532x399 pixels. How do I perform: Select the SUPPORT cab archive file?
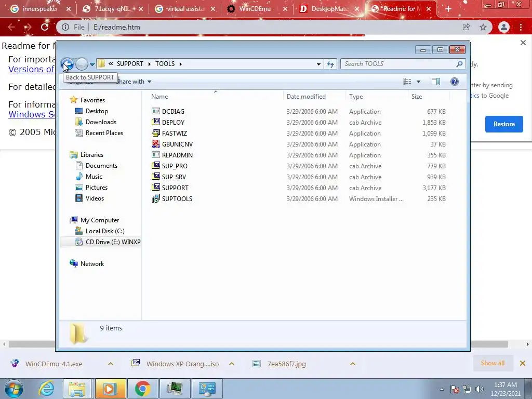tap(175, 188)
